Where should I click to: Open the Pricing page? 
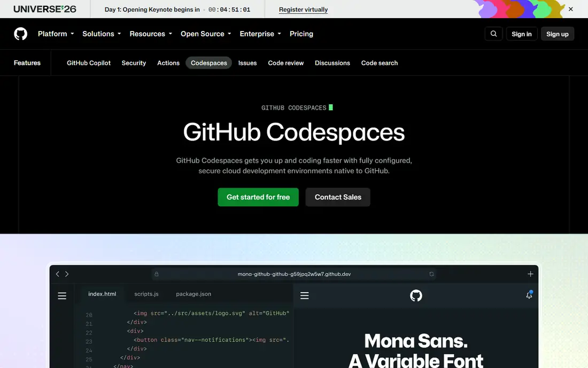tap(301, 34)
